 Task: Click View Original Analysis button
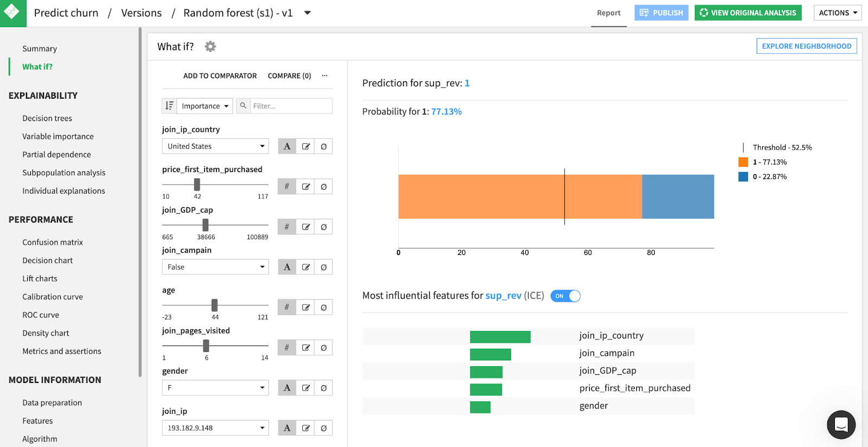pyautogui.click(x=748, y=13)
